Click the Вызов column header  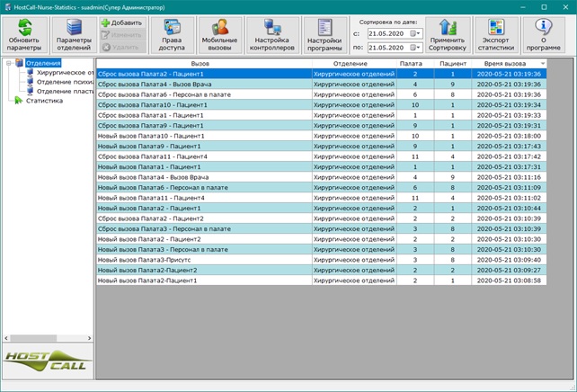pos(200,64)
